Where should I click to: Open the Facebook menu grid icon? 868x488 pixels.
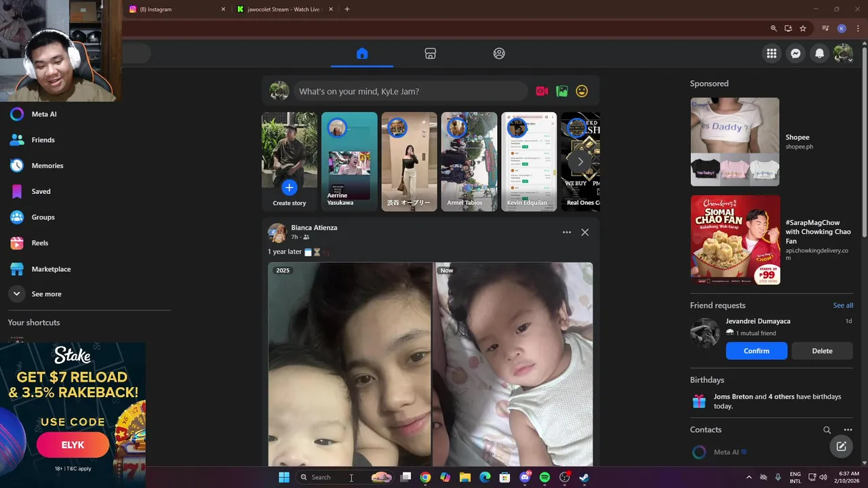point(772,54)
